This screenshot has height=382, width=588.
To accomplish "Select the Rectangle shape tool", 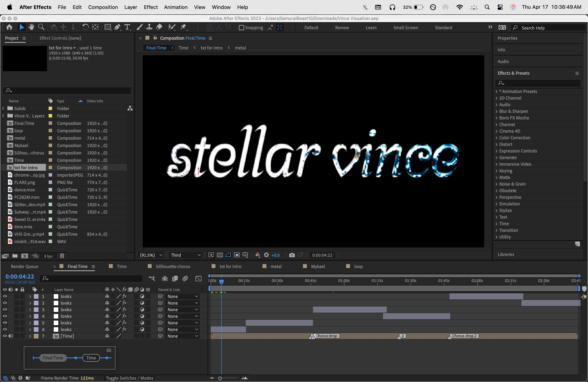I will (108, 27).
